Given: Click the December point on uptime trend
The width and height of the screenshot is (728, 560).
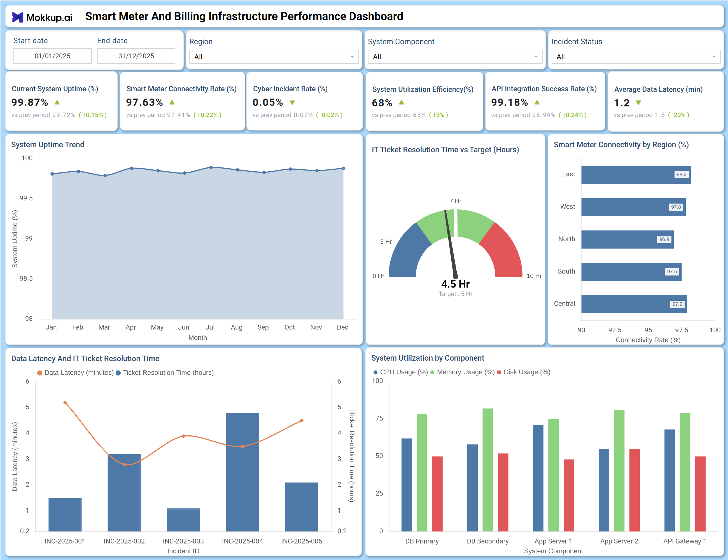Looking at the screenshot, I should [x=343, y=168].
